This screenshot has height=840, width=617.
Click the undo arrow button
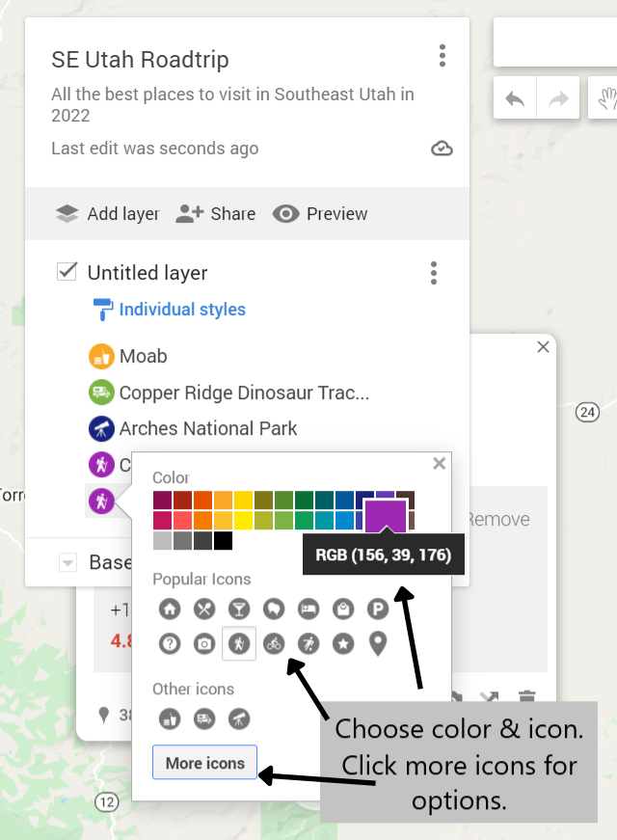coord(515,98)
